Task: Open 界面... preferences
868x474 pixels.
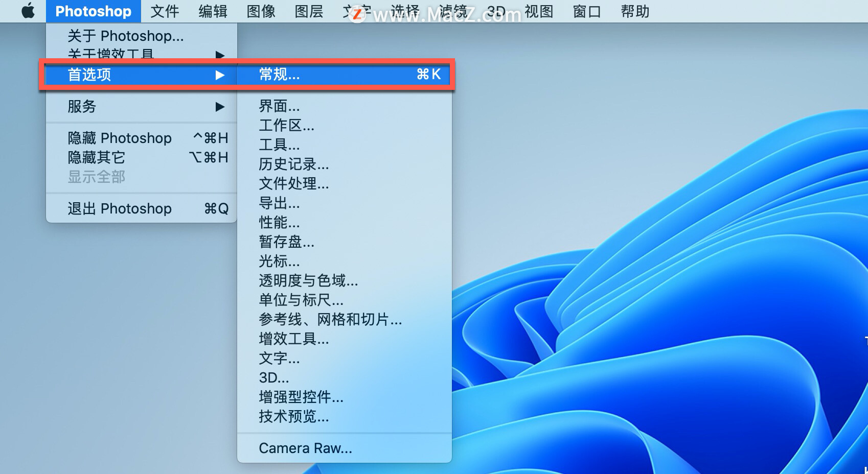Action: point(345,106)
